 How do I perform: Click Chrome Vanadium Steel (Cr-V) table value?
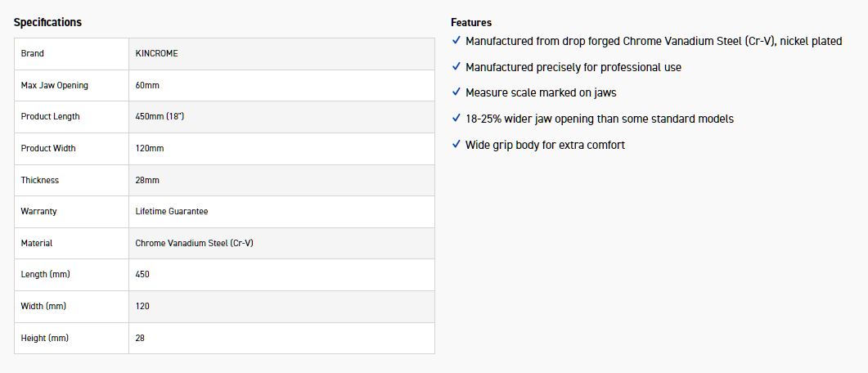pyautogui.click(x=195, y=243)
